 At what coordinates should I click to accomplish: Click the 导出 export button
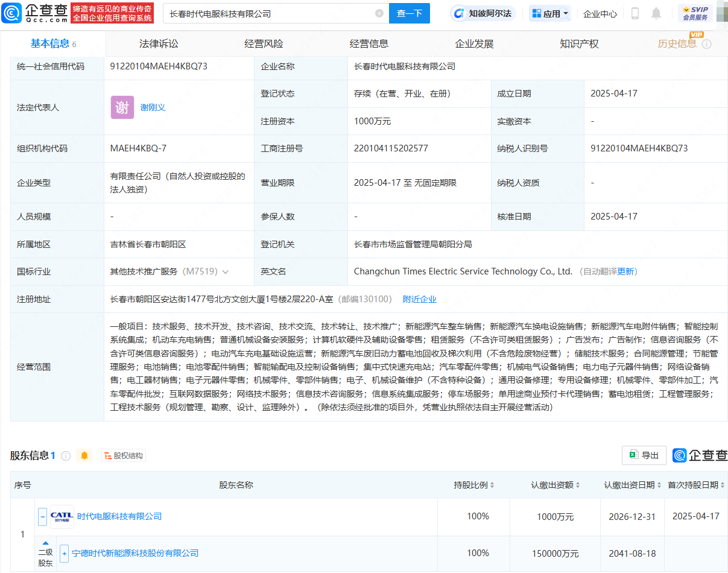tap(644, 455)
